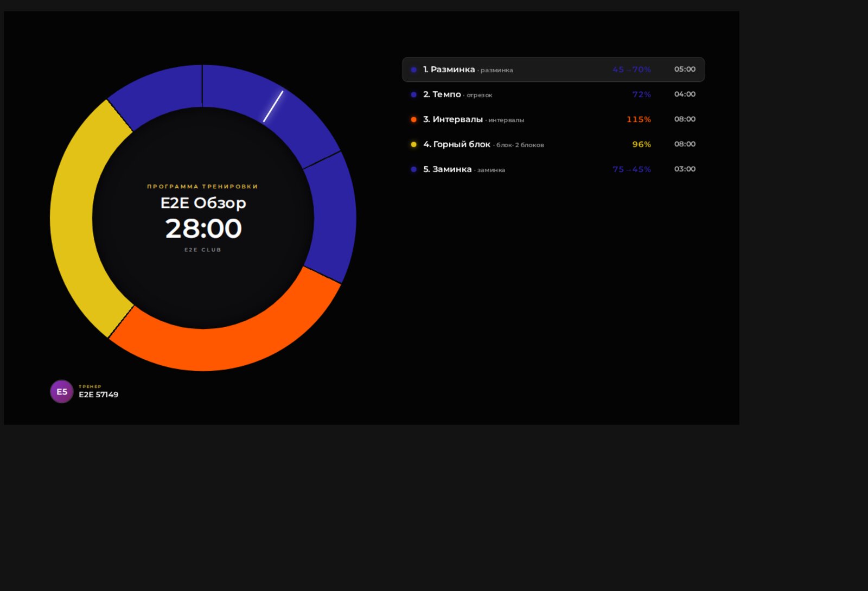Select the 3. Интервалы row

click(x=553, y=119)
